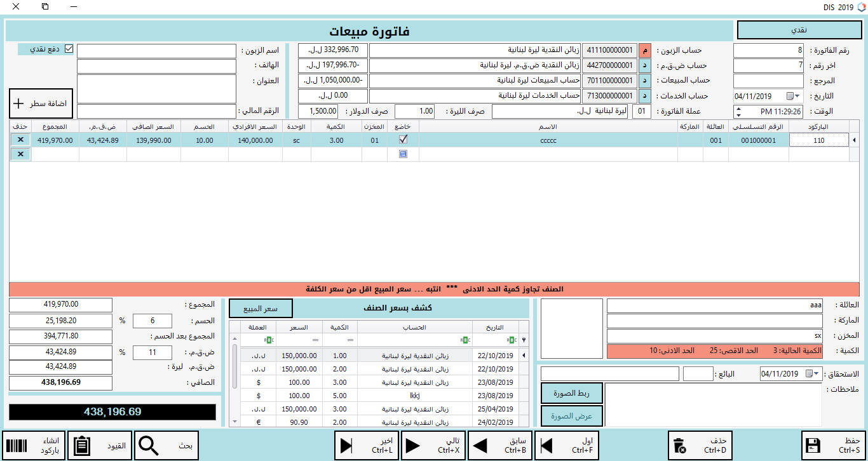Click the add line (اضافة سطر) button
Screen dimensions: 868x461
click(41, 103)
